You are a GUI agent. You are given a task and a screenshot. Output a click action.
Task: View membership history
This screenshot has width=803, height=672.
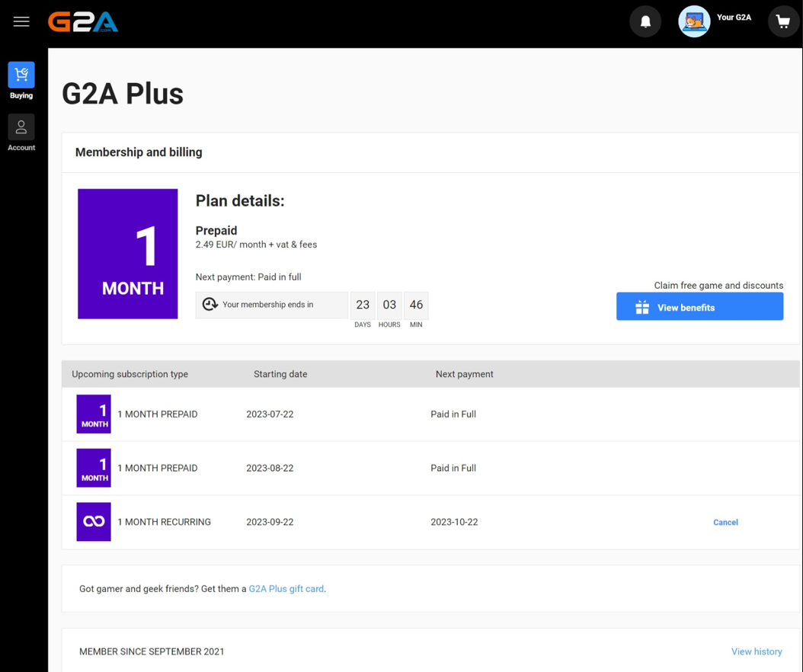tap(756, 651)
